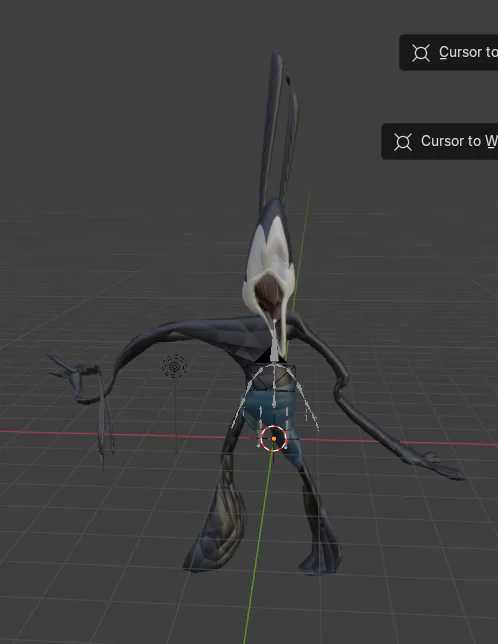Viewport: 498px width, 644px height.
Task: Click the taller rabbit ear on the character
Action: [x=272, y=127]
